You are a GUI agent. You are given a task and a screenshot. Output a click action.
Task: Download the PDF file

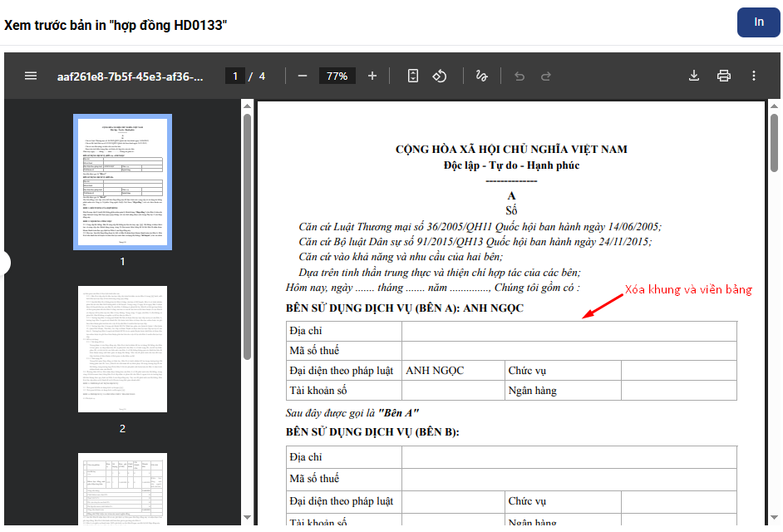tap(694, 76)
